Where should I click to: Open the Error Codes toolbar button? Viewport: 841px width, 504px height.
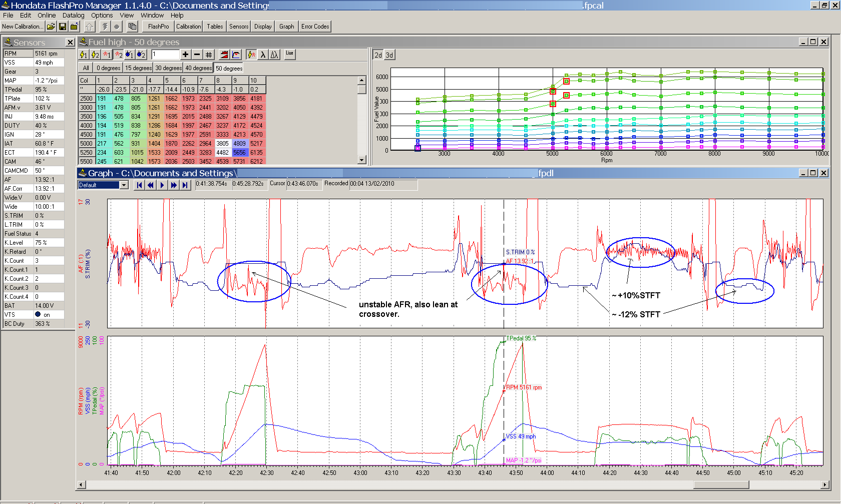coord(315,27)
